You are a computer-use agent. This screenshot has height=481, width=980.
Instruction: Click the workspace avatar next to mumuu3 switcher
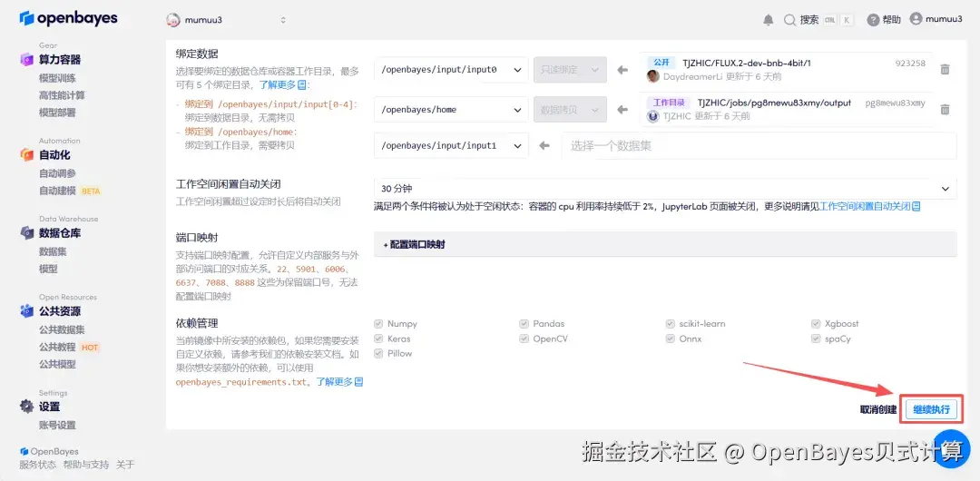[x=172, y=20]
